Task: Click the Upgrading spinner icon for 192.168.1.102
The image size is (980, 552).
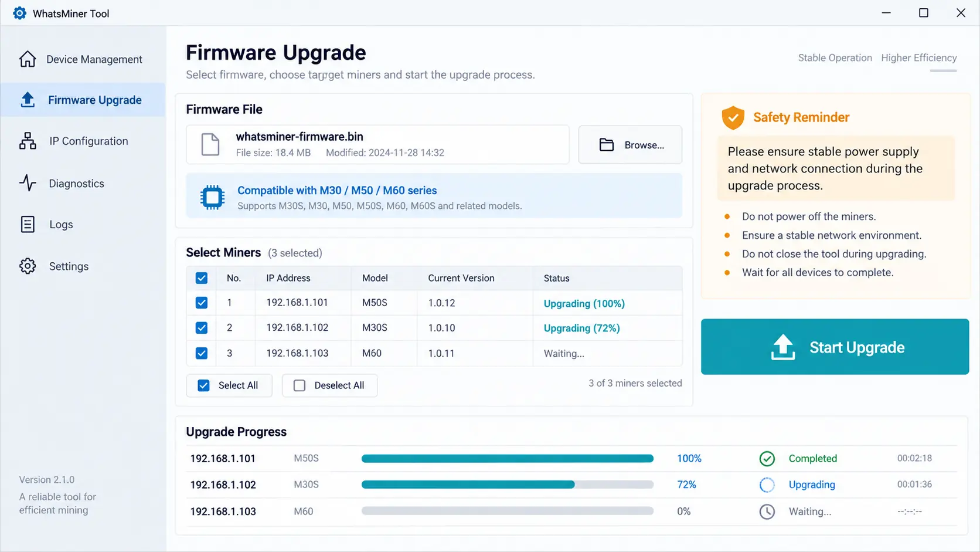Action: 767,485
